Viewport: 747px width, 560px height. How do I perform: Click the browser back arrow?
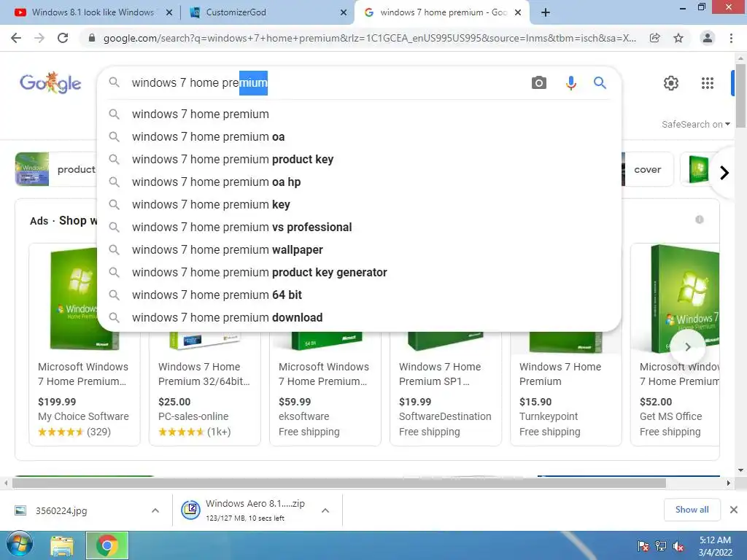pos(16,38)
